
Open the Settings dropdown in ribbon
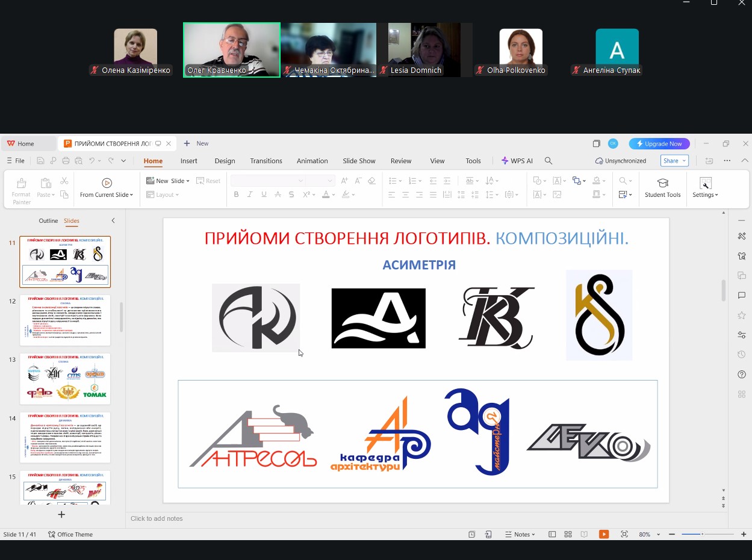click(705, 195)
